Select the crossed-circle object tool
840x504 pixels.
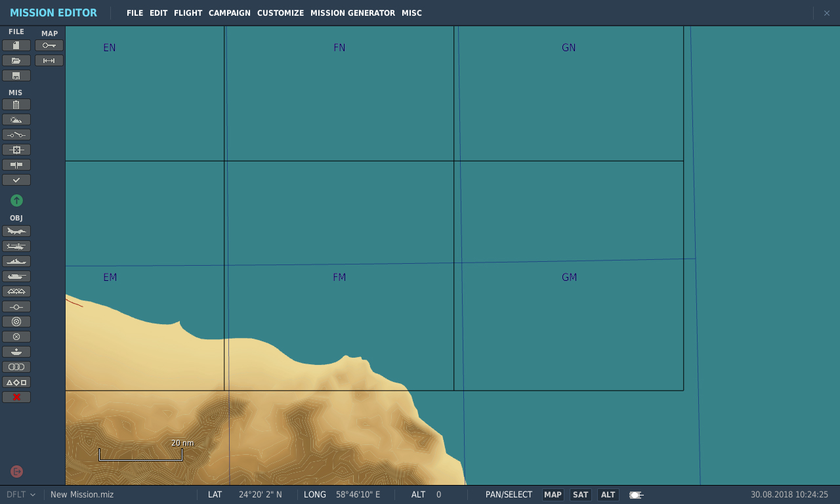coord(16,337)
